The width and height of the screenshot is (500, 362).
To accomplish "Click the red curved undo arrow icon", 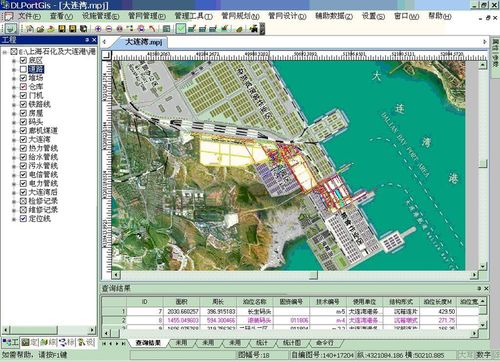I will 152,29.
